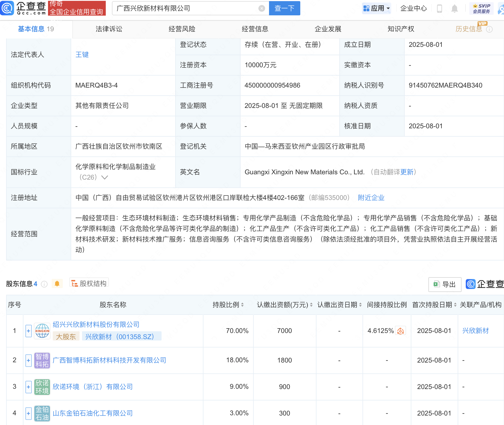Click the 大股东 tag
Viewport: 504px width, 425px height.
tap(66, 337)
